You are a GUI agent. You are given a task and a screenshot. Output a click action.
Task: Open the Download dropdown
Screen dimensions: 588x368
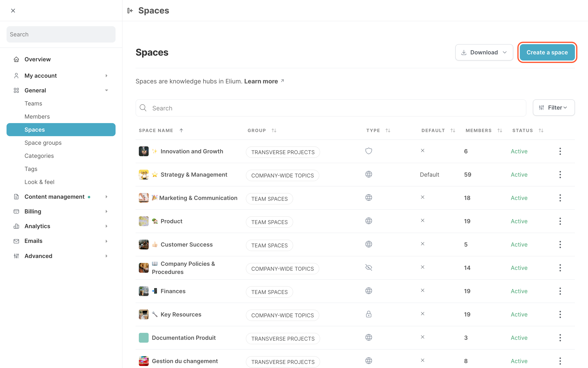(x=484, y=52)
